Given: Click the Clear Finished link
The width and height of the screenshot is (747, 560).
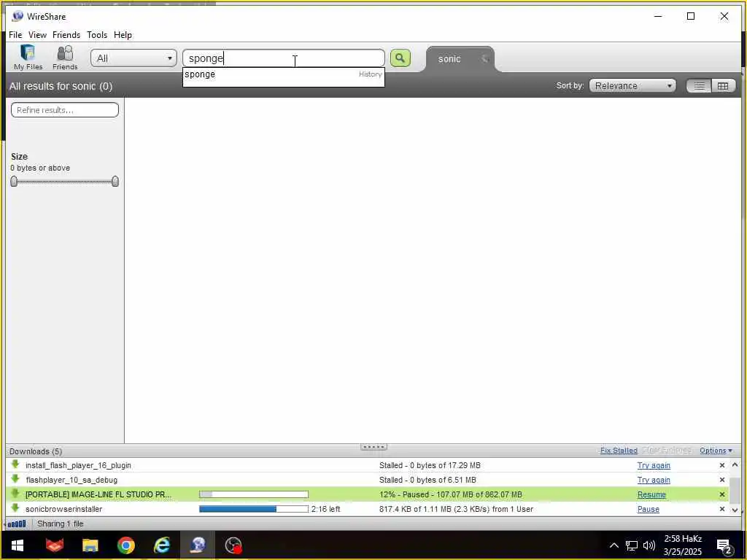Looking at the screenshot, I should (667, 450).
